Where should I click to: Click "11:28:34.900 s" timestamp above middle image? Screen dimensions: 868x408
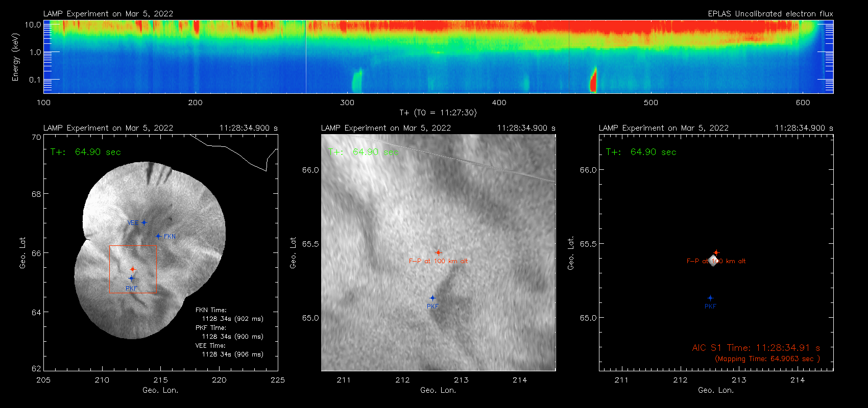[526, 128]
